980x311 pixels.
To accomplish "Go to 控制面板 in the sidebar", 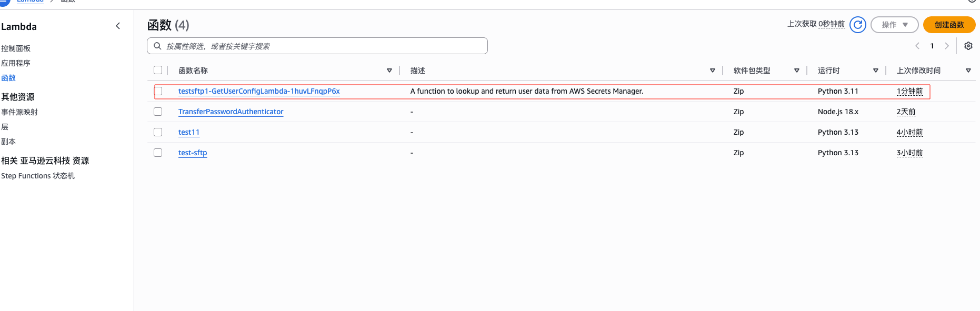I will point(16,48).
